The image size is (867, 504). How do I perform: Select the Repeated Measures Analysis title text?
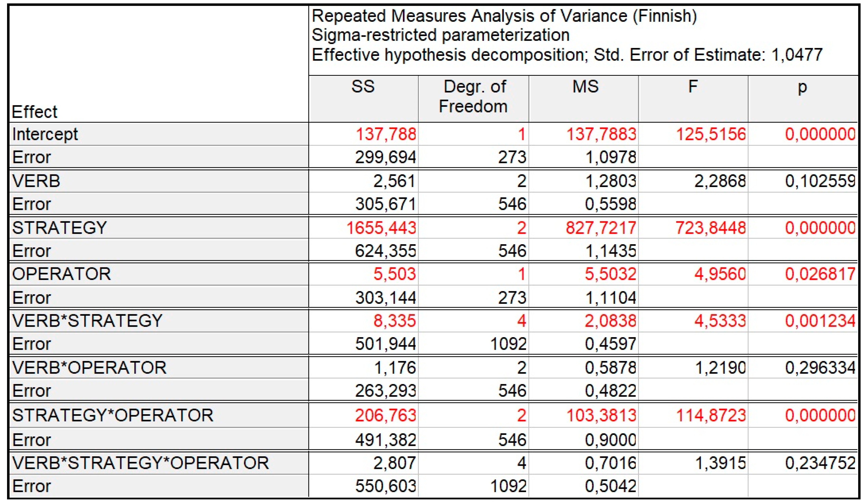pos(504,16)
